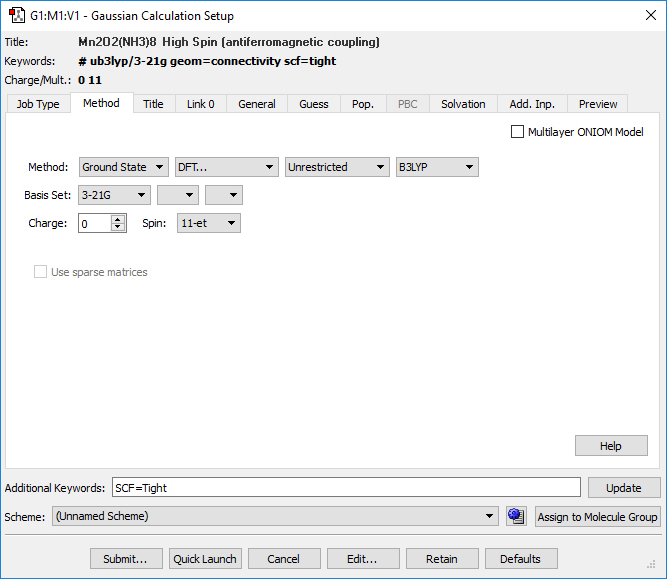Click the Gaussian window title icon
Viewport: 667px width, 579px height.
pos(17,15)
